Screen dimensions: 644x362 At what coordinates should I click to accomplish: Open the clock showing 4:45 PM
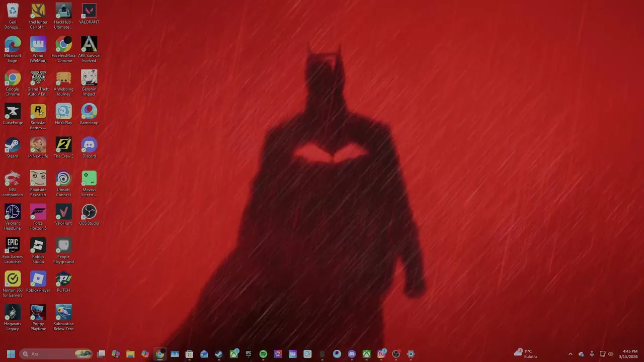pyautogui.click(x=629, y=354)
